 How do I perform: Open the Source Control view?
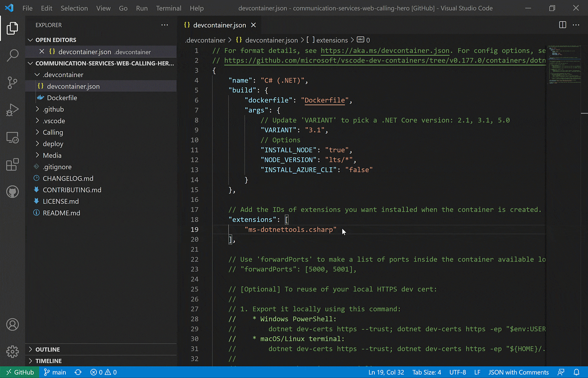[x=13, y=83]
